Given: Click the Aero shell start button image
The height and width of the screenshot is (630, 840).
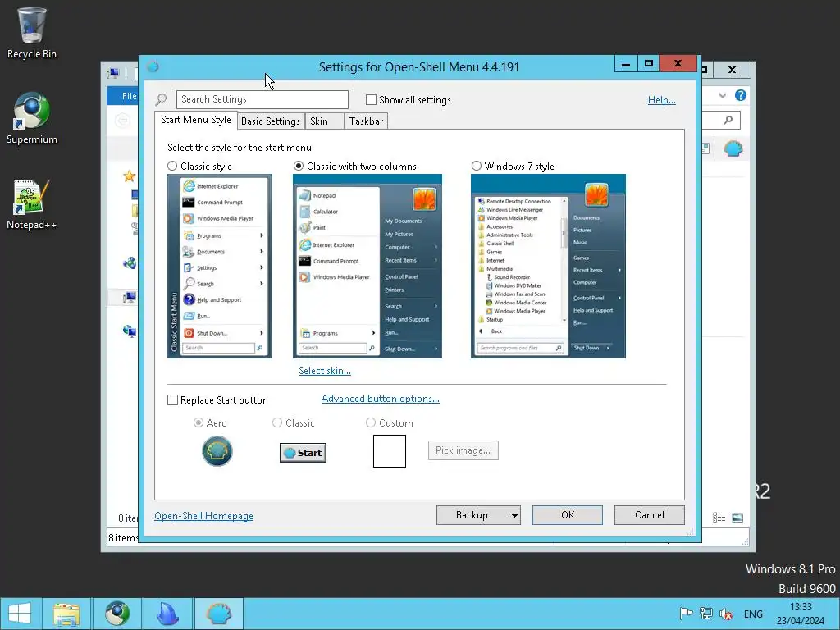Looking at the screenshot, I should point(217,451).
